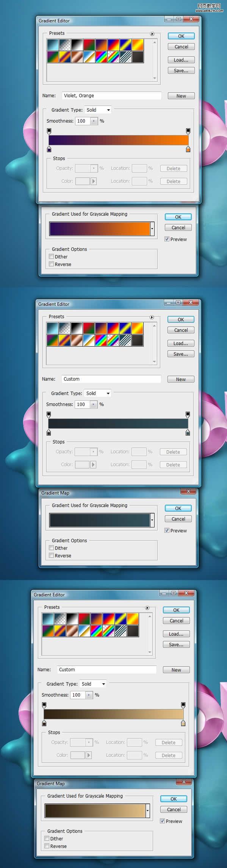
Task: Enable Reverse under the violet-orange gradient map
Action: [x=52, y=264]
